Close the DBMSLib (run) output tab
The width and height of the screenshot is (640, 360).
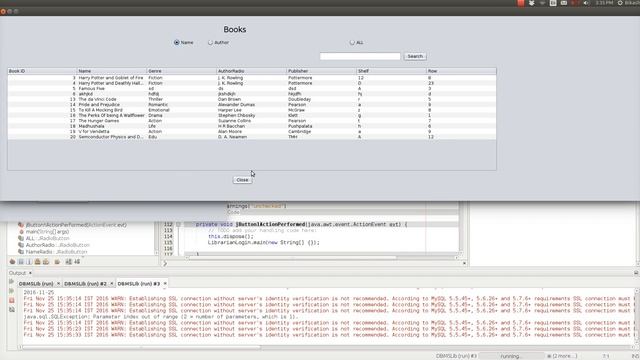58,284
